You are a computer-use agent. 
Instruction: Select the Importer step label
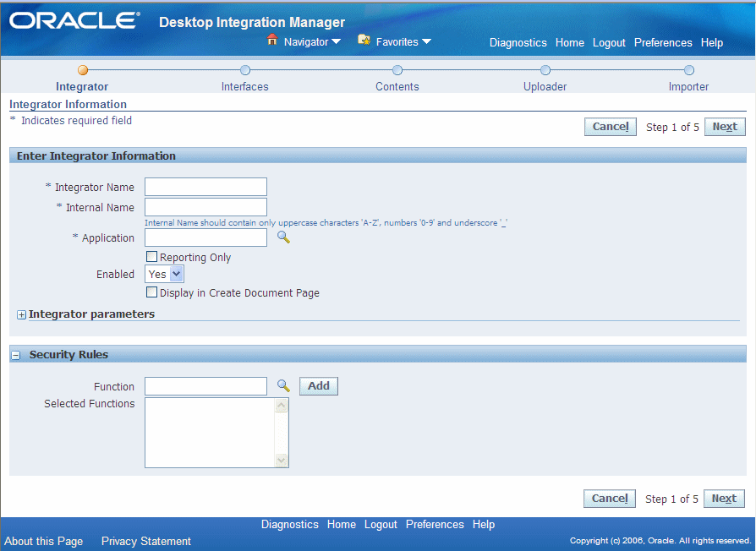688,87
